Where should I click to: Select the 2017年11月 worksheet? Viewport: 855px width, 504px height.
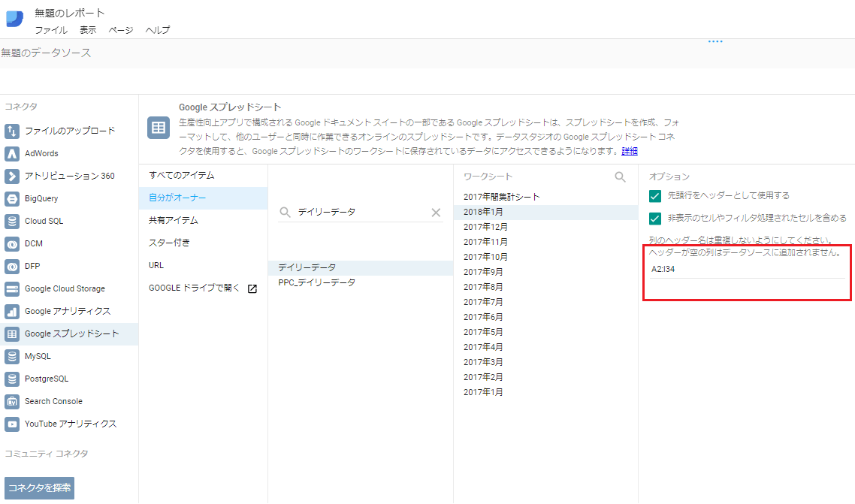[x=545, y=242]
